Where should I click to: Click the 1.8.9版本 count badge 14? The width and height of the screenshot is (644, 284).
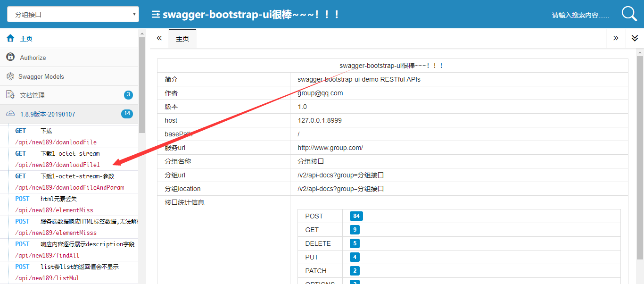coord(127,114)
